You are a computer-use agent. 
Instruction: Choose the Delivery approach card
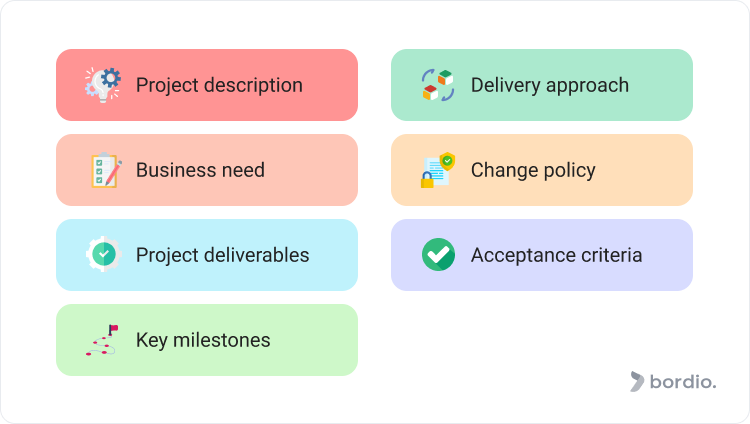pos(542,85)
